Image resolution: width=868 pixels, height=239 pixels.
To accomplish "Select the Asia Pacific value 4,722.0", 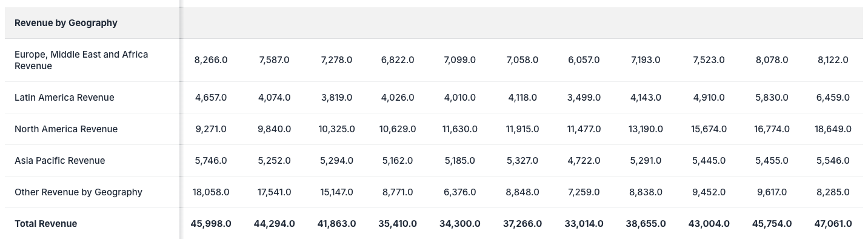I will coord(584,161).
